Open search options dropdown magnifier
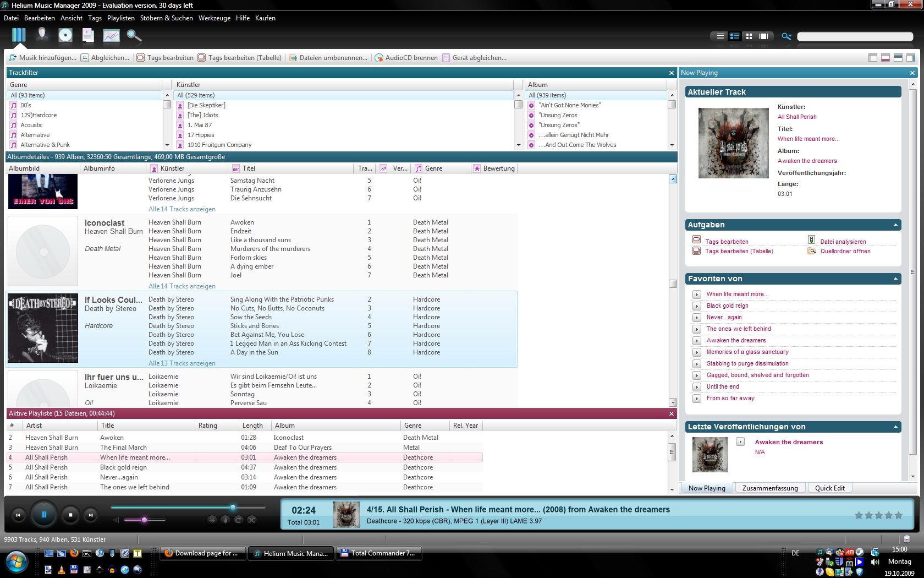924x578 pixels. (x=787, y=36)
